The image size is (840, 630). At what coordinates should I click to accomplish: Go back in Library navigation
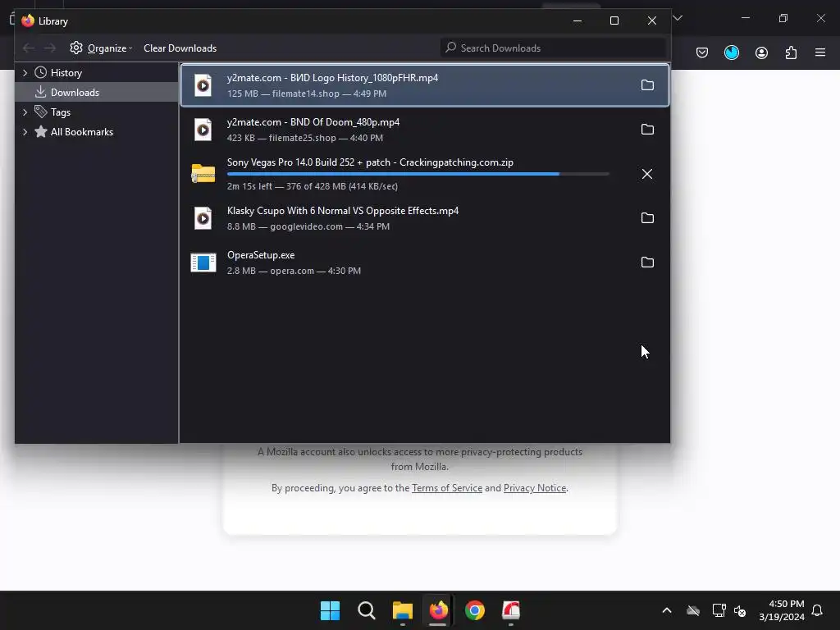click(29, 48)
